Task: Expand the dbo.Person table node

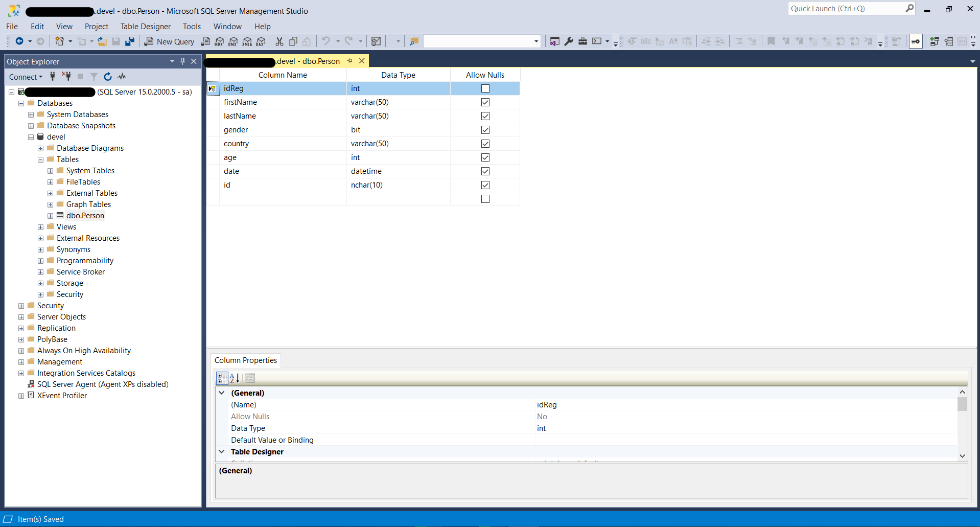Action: pyautogui.click(x=50, y=216)
